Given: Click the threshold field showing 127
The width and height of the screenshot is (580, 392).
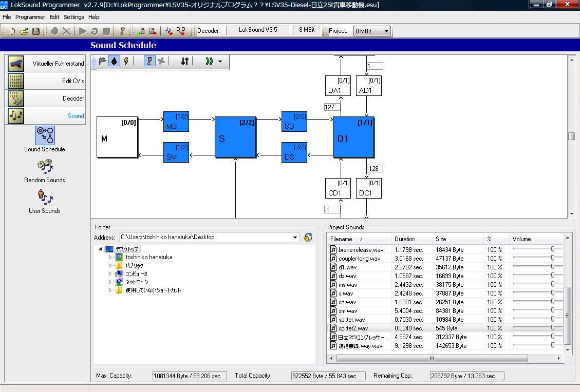Looking at the screenshot, I should 332,107.
